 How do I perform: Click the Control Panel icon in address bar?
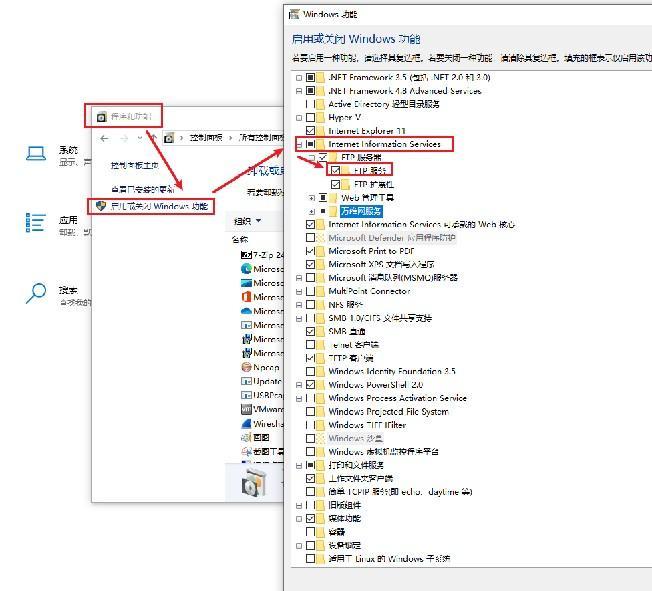[x=169, y=138]
